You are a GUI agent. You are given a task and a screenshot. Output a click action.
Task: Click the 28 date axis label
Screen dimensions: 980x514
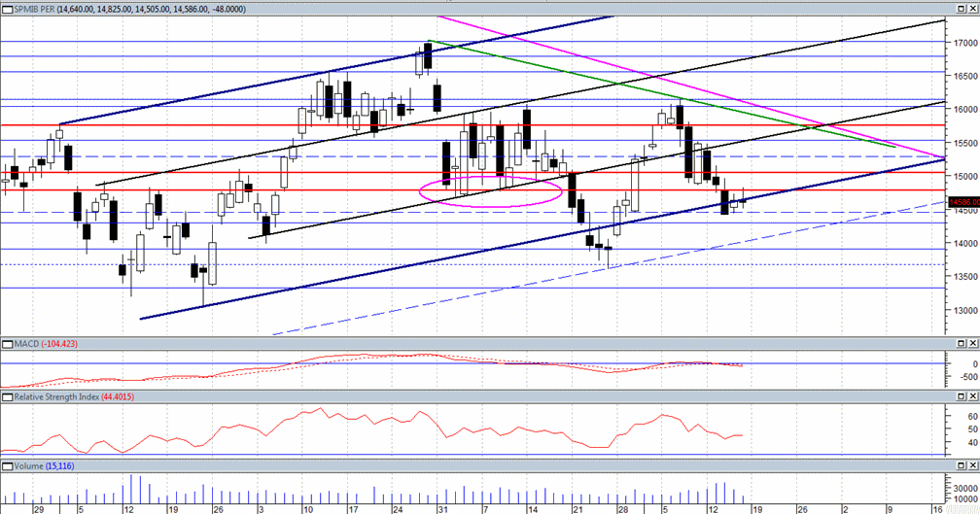622,510
